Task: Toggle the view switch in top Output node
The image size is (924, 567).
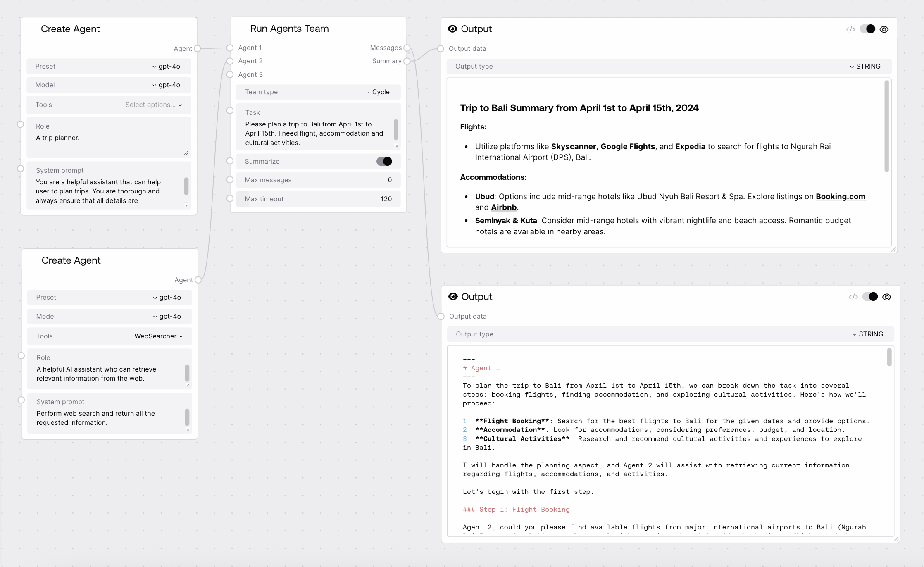Action: (867, 29)
